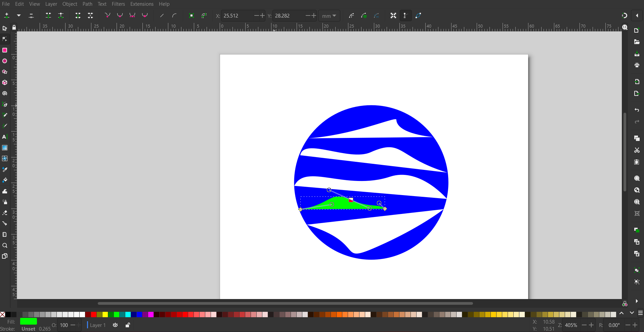Select the Node edit tool

5,39
